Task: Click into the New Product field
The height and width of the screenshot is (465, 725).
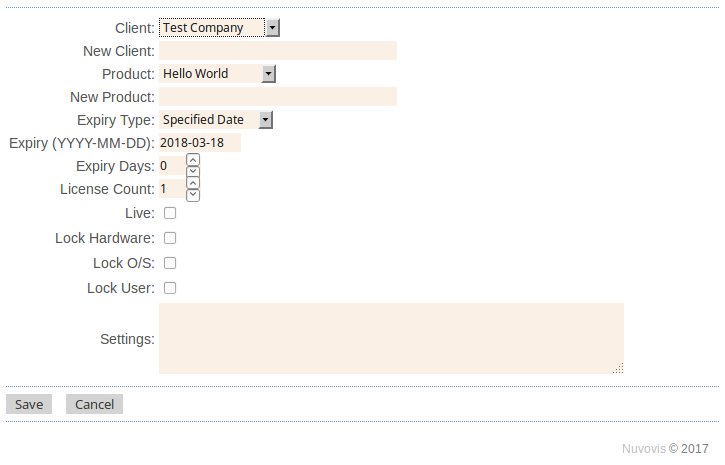Action: pyautogui.click(x=277, y=97)
